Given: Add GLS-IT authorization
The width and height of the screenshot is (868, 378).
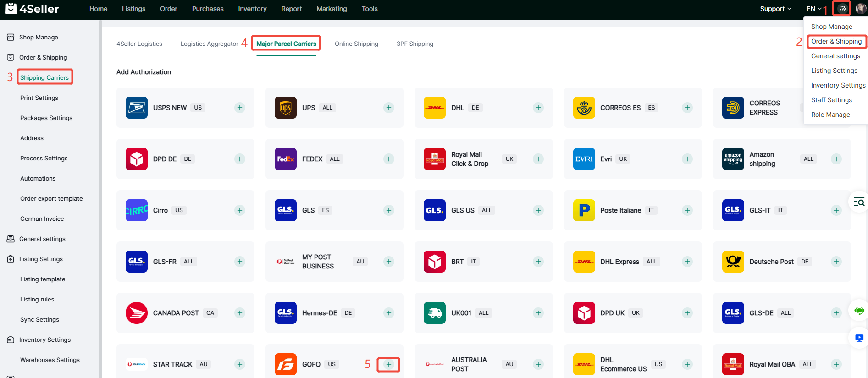Looking at the screenshot, I should pos(836,210).
